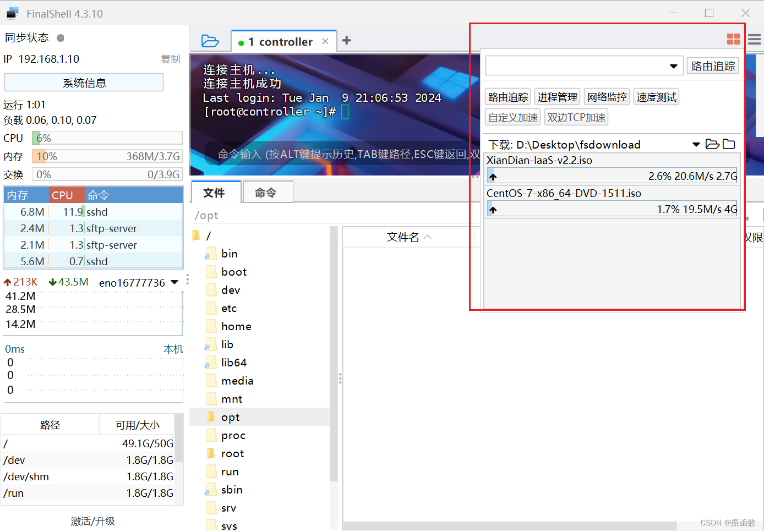
Task: Open the orange grid layout icon
Action: pyautogui.click(x=734, y=39)
